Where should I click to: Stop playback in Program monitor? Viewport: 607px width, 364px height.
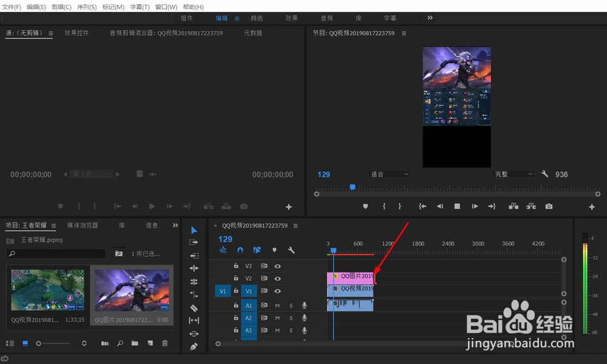[x=457, y=206]
